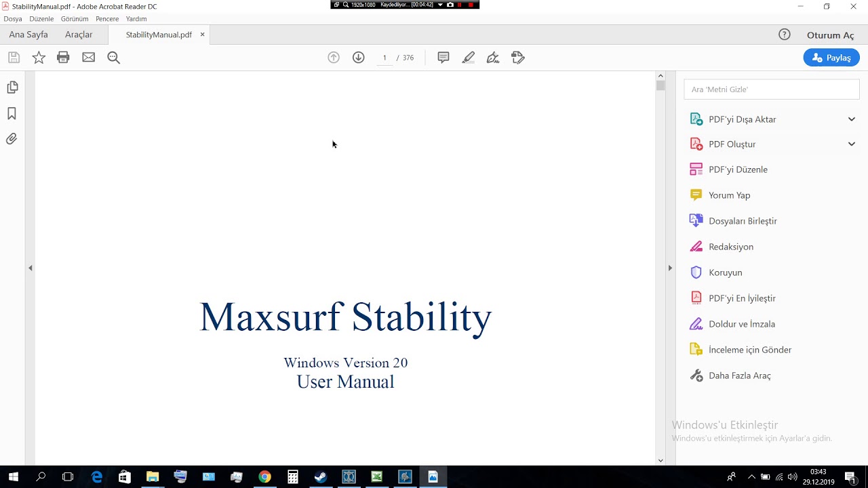Click document scrollbar up arrow
The image size is (868, 488).
pyautogui.click(x=660, y=75)
